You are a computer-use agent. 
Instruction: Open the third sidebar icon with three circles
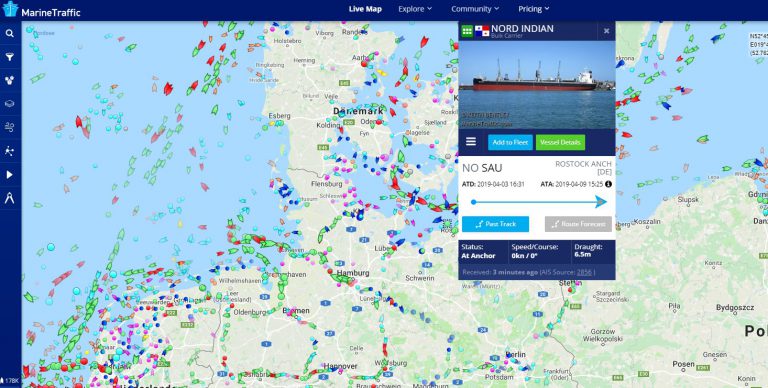click(10, 81)
